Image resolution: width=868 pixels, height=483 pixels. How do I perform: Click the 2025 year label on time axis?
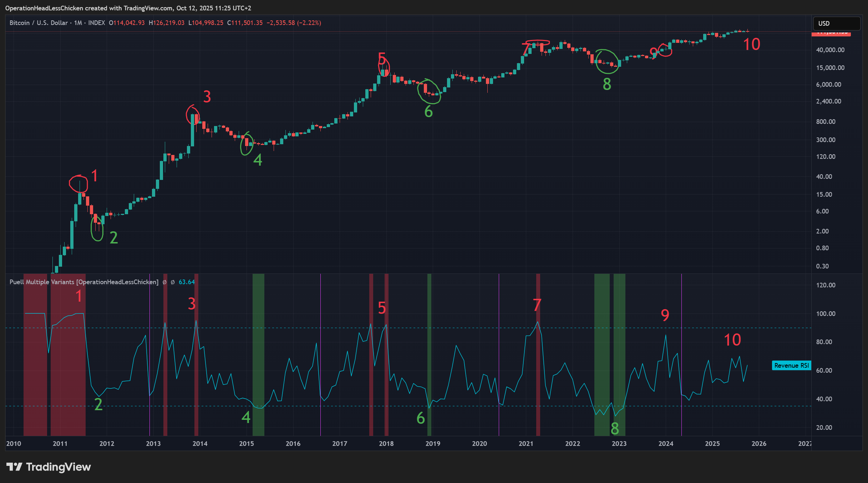point(712,443)
